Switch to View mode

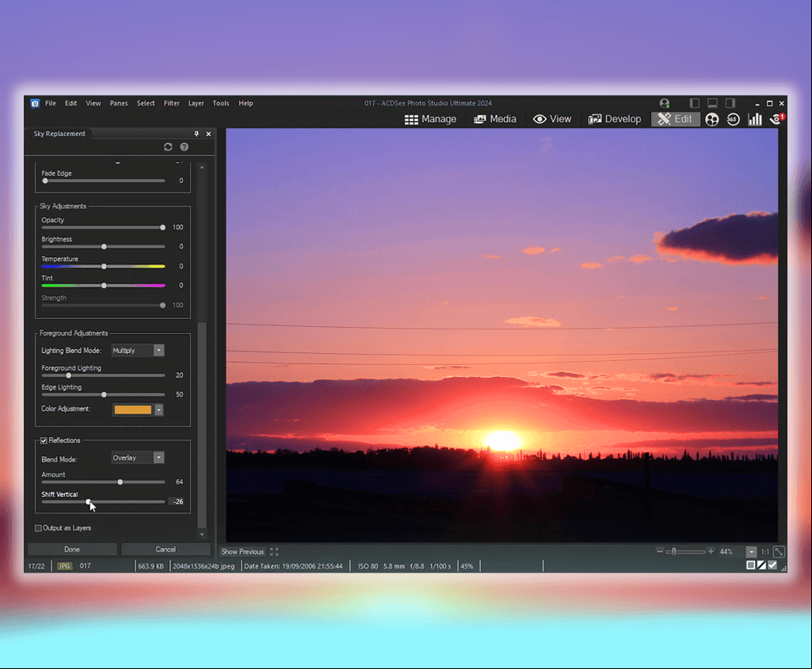[552, 119]
